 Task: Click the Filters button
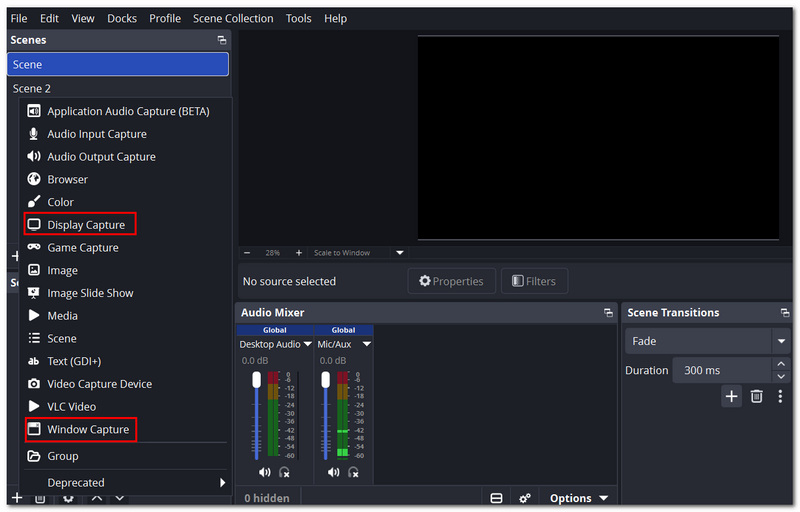click(x=534, y=281)
